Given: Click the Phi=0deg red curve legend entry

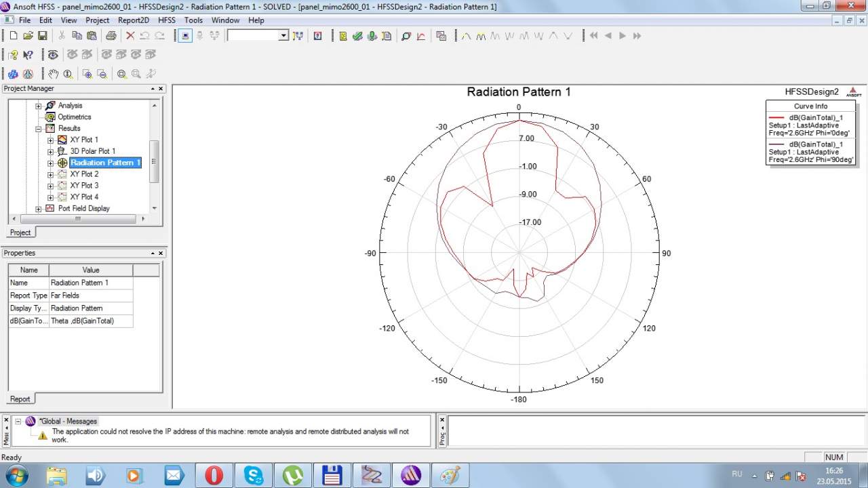Looking at the screenshot, I should point(810,125).
